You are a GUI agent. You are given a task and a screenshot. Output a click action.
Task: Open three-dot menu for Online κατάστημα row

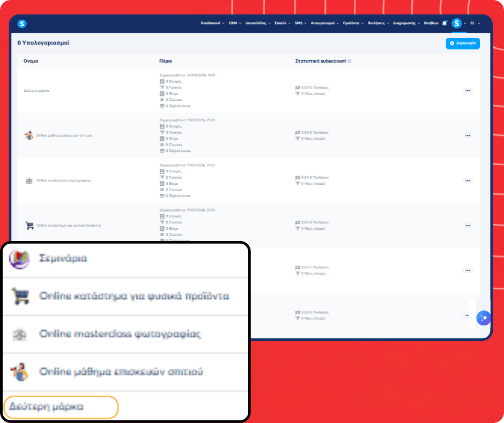coord(468,225)
